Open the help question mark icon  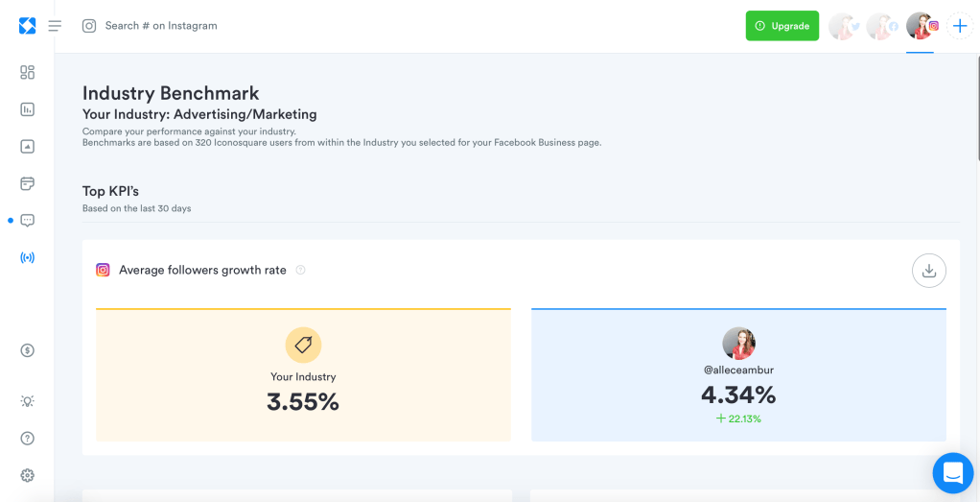pos(27,439)
